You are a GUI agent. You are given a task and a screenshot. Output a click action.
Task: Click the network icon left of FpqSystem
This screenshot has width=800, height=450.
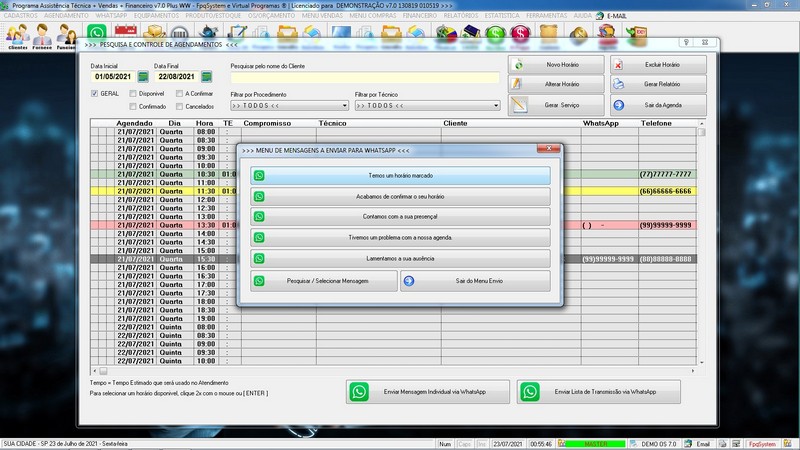coord(736,444)
